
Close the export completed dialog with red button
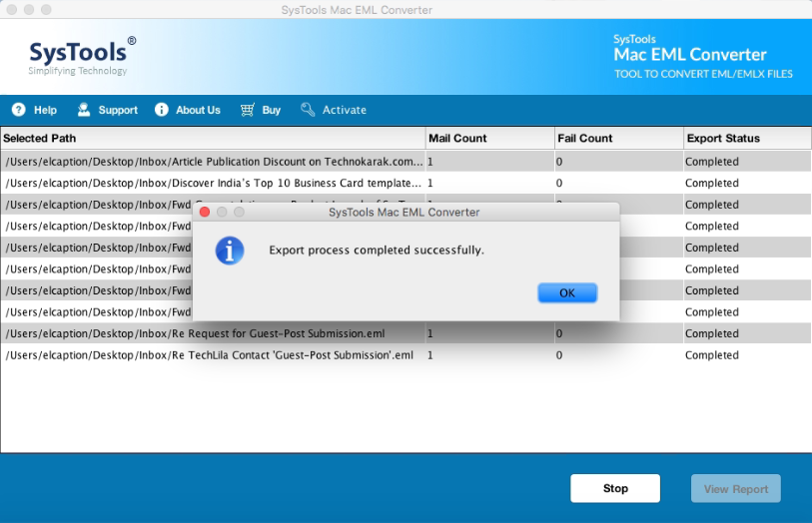click(205, 213)
